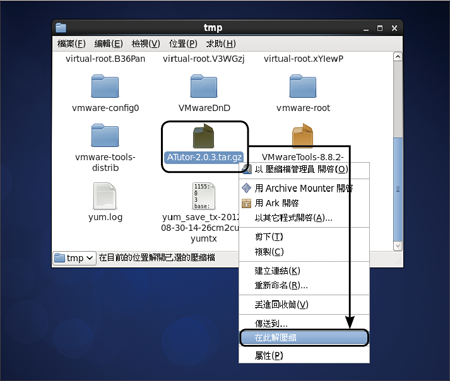Click the Ark application icon in menu

[x=246, y=203]
